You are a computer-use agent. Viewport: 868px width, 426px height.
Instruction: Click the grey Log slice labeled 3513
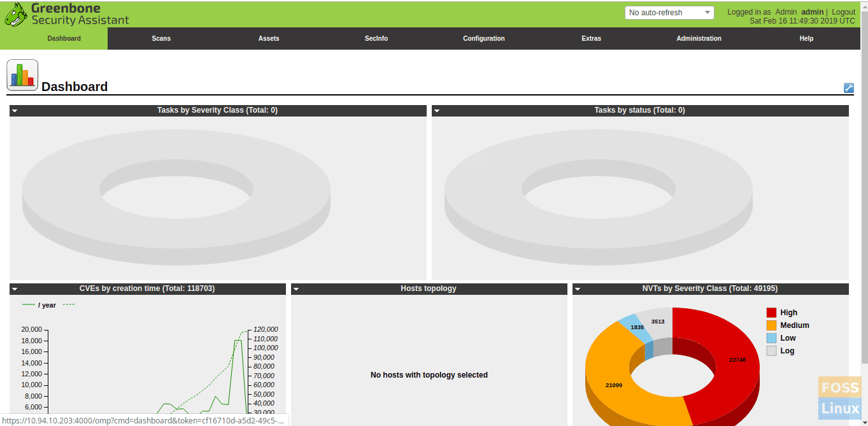pos(658,322)
